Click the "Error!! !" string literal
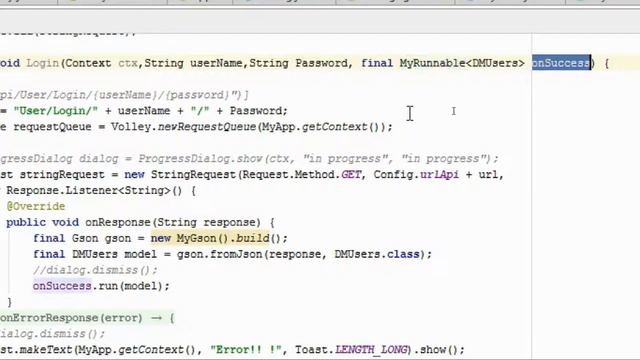Image resolution: width=640 pixels, height=360 pixels. [x=246, y=350]
